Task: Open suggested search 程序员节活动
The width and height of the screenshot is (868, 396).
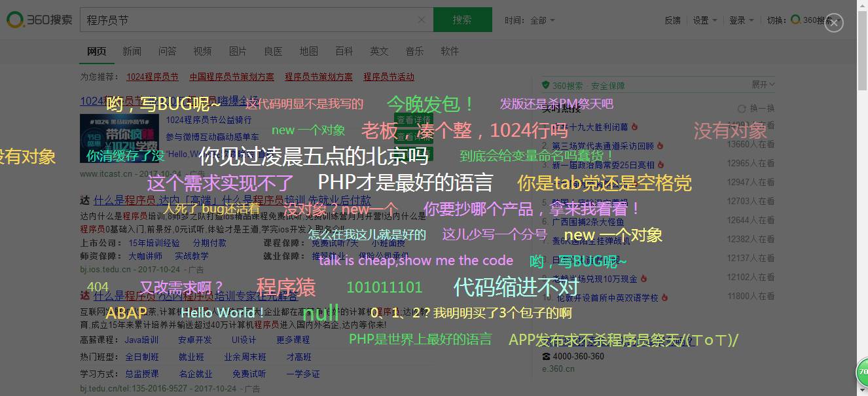Action: [389, 77]
